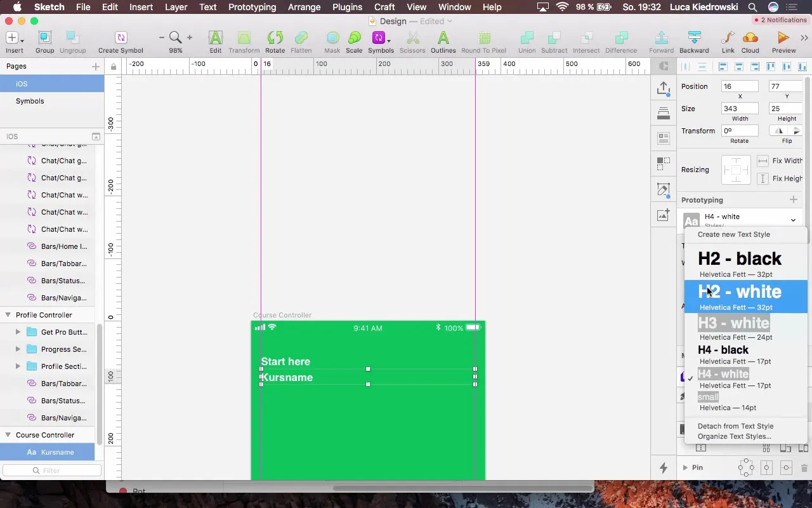Select H3 - white text style
Viewport: 812px width, 508px height.
point(745,328)
